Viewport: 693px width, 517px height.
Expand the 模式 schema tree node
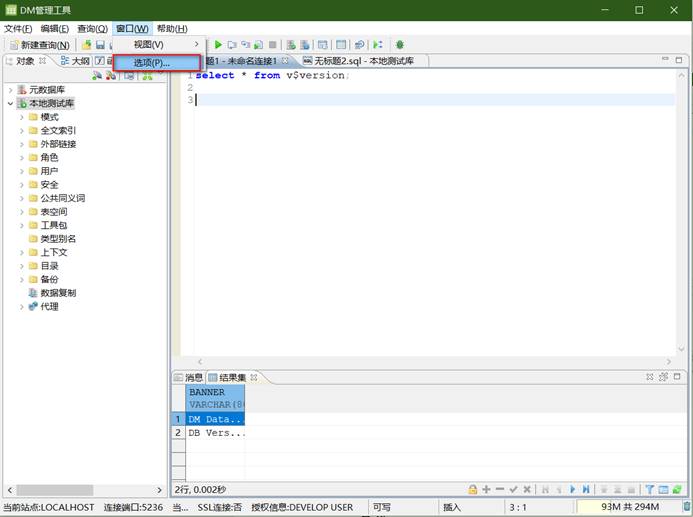point(22,117)
